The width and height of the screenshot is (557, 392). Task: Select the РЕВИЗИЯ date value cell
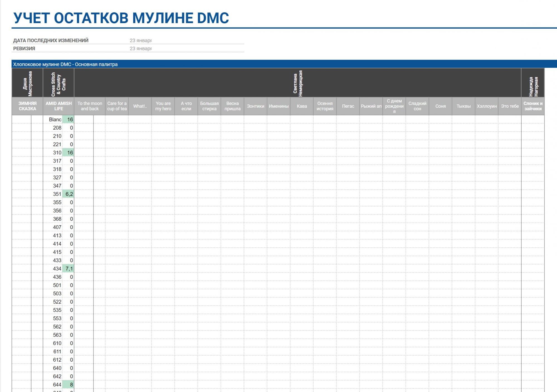click(x=140, y=49)
